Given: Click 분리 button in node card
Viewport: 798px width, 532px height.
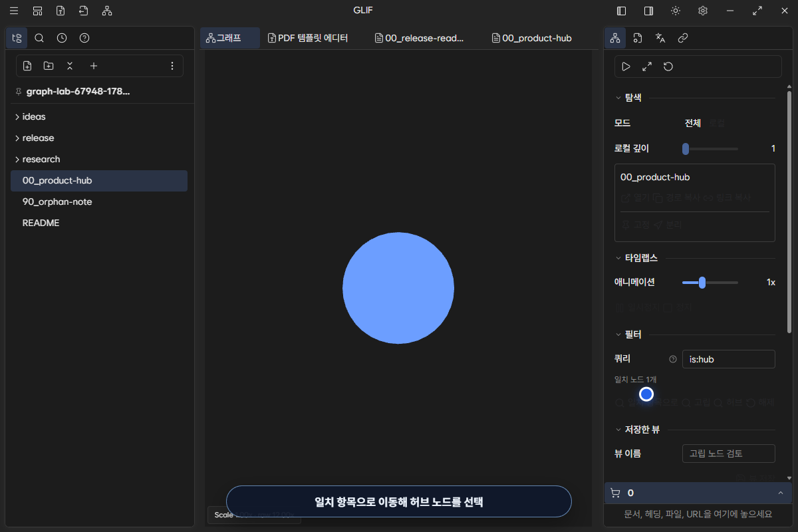Looking at the screenshot, I should pos(668,225).
